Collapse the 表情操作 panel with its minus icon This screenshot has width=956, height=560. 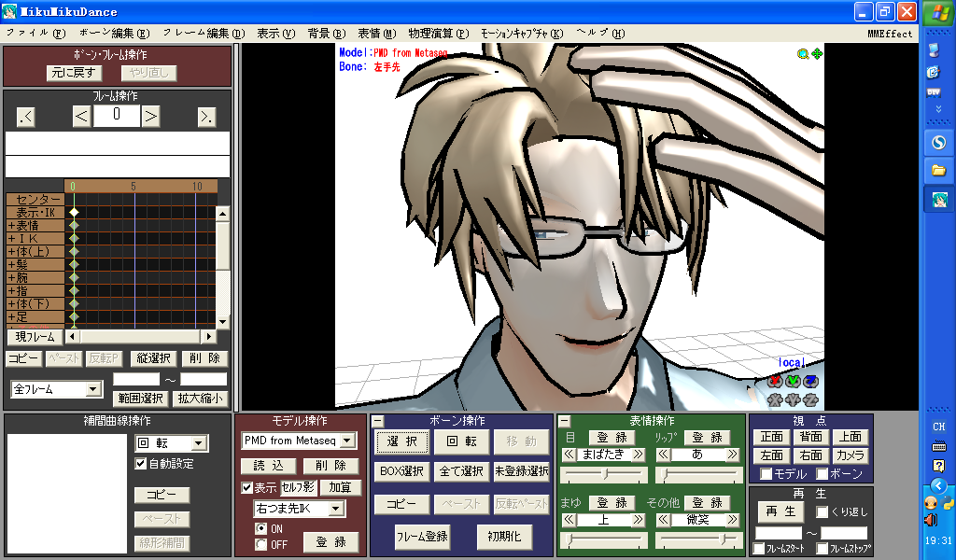click(564, 421)
